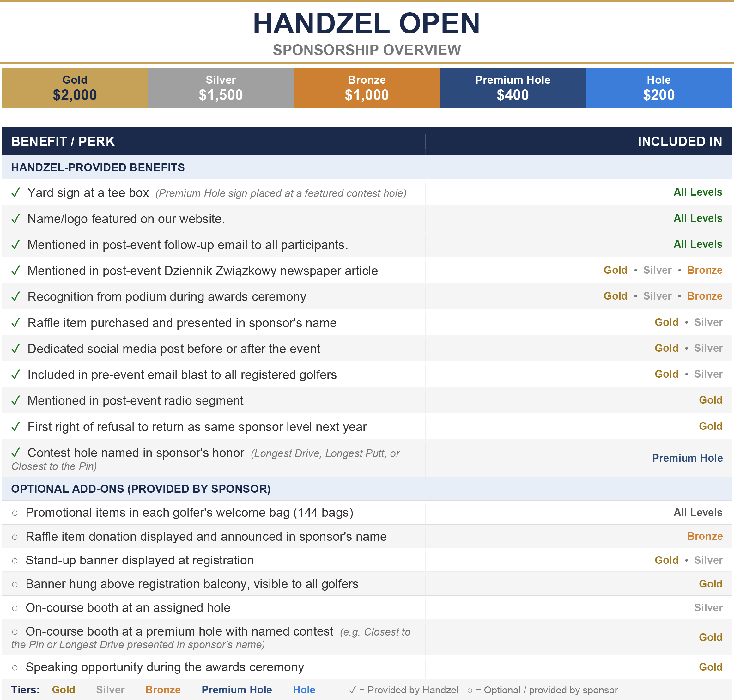Click the circle bullet for the registration balcony banner row
Image resolution: width=734 pixels, height=700 pixels.
pyautogui.click(x=15, y=585)
